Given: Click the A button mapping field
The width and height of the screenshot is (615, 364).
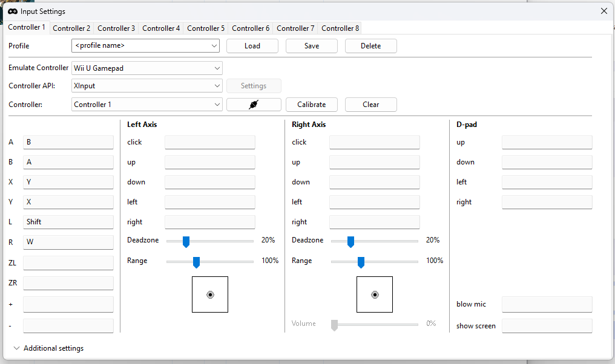Looking at the screenshot, I should [68, 142].
